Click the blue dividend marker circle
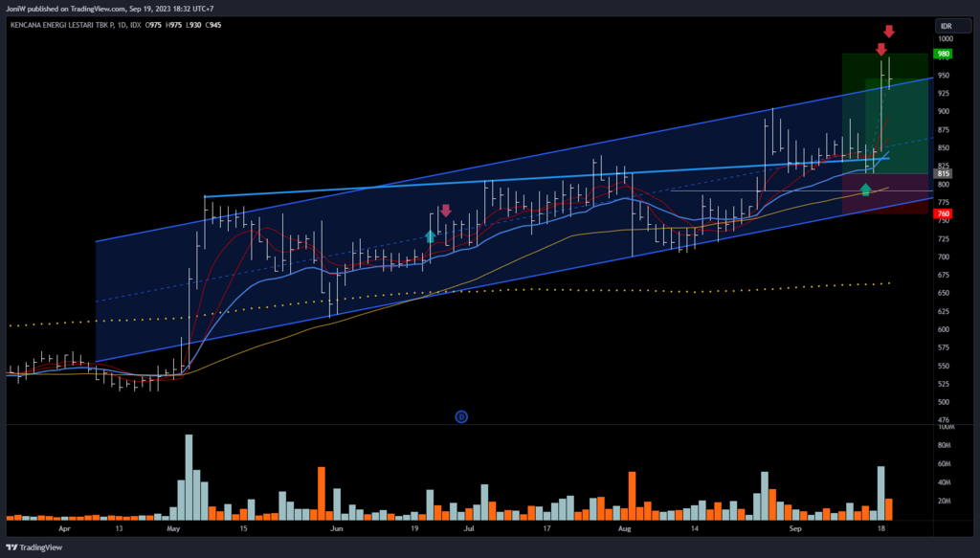This screenshot has width=980, height=558. [x=460, y=416]
